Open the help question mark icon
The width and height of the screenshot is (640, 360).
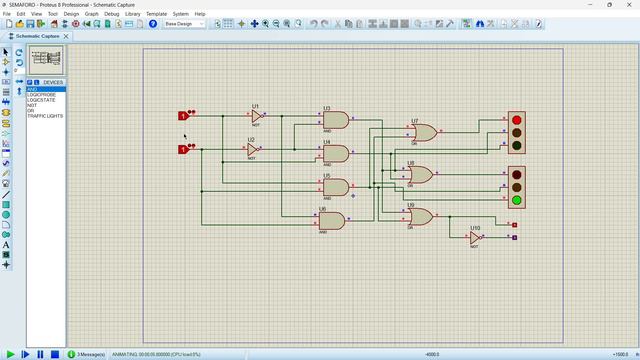(x=153, y=24)
